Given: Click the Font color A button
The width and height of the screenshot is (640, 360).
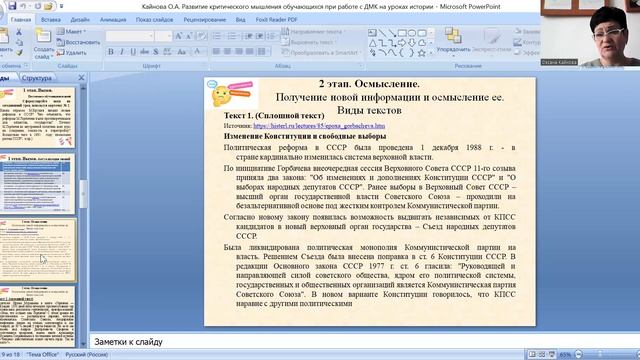Looking at the screenshot, I should pos(199,52).
